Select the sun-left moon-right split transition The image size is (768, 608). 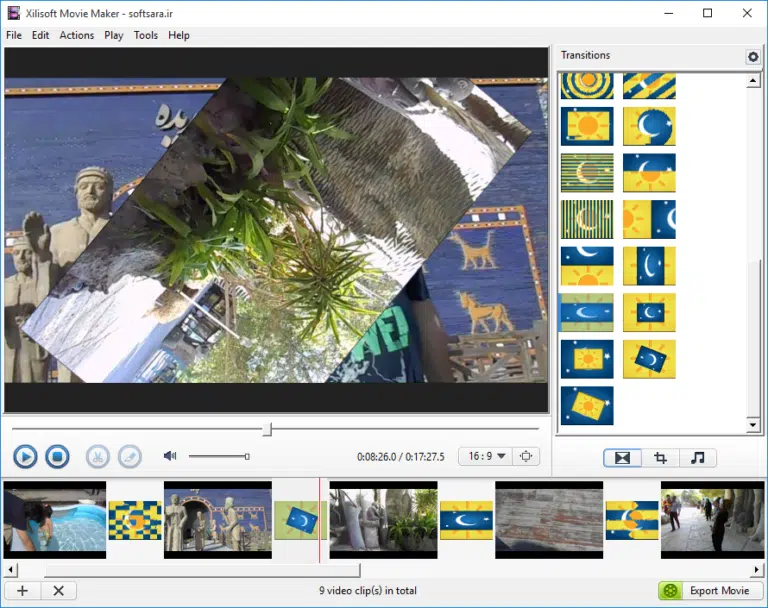(649, 219)
